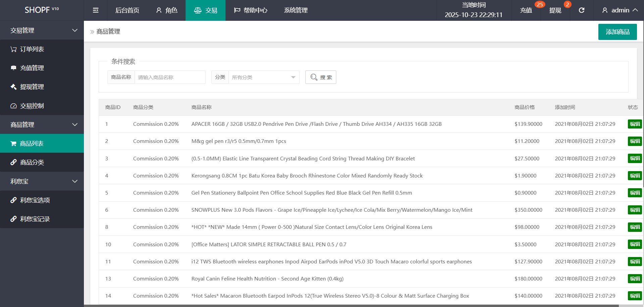This screenshot has width=644, height=307.
Task: Click the 添加商品 button
Action: point(617,32)
